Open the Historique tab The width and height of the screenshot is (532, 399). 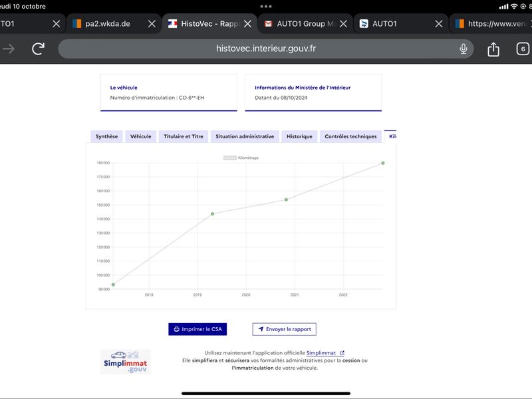point(299,136)
